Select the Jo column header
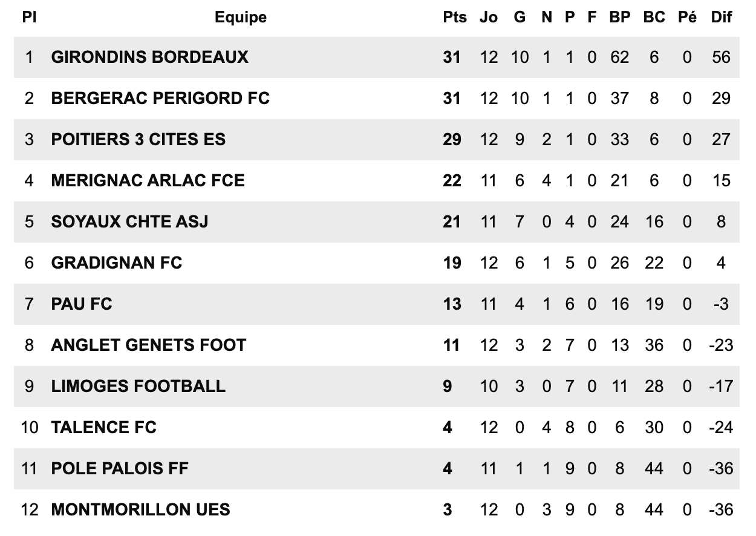Viewport: 756px width, 536px height. point(489,18)
